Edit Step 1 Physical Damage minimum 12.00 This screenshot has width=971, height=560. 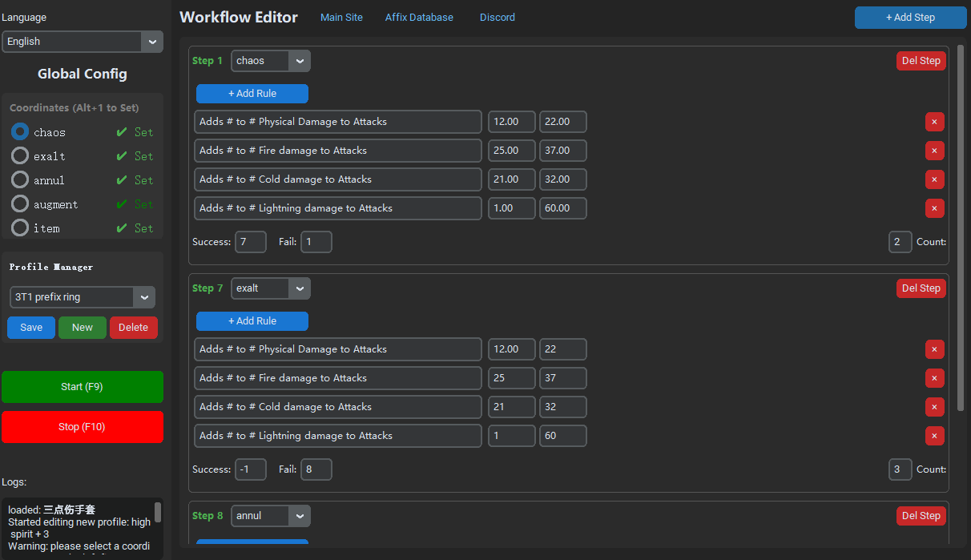(512, 122)
